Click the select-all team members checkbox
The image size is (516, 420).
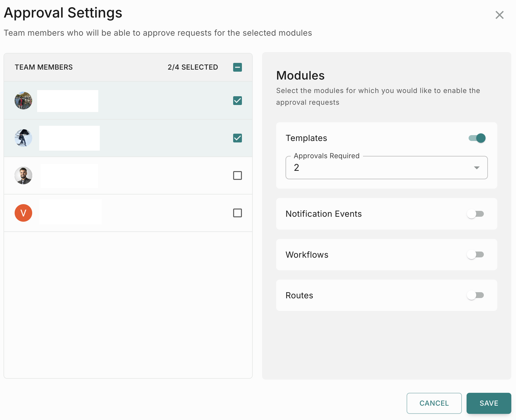[x=237, y=67]
